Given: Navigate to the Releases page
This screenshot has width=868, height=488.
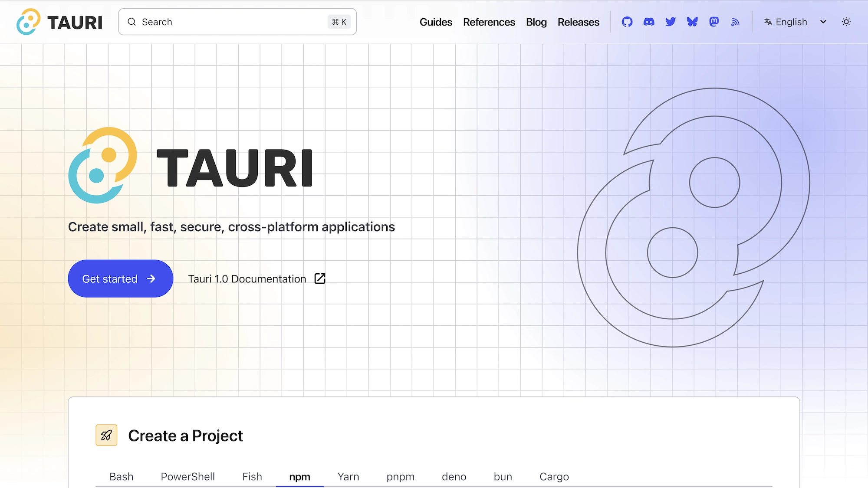Looking at the screenshot, I should 579,22.
